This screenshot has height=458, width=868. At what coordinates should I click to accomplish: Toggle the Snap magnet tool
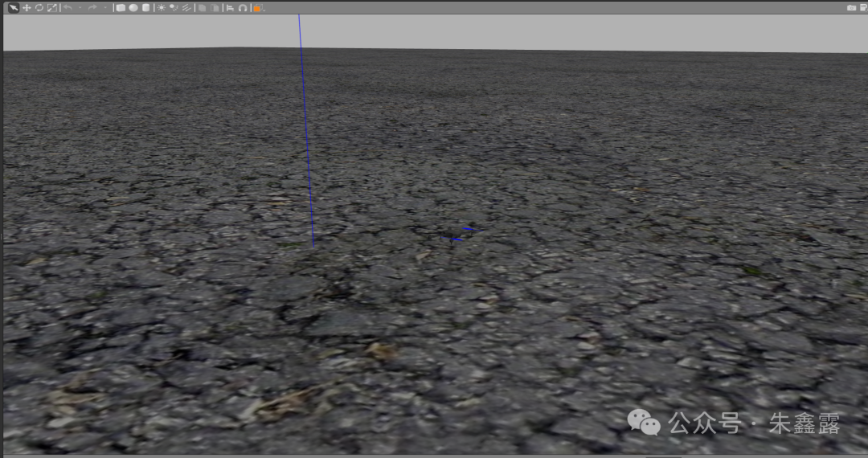point(243,8)
